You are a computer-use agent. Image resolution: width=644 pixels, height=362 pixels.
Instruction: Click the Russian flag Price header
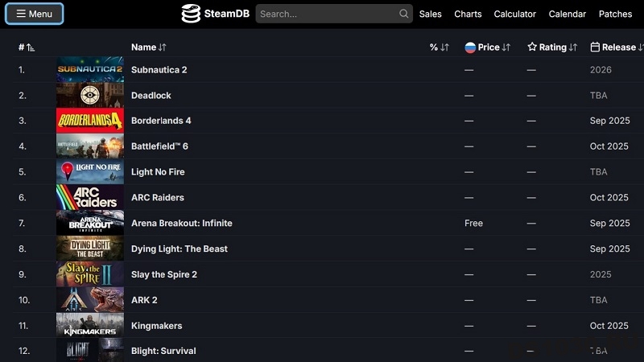[487, 47]
